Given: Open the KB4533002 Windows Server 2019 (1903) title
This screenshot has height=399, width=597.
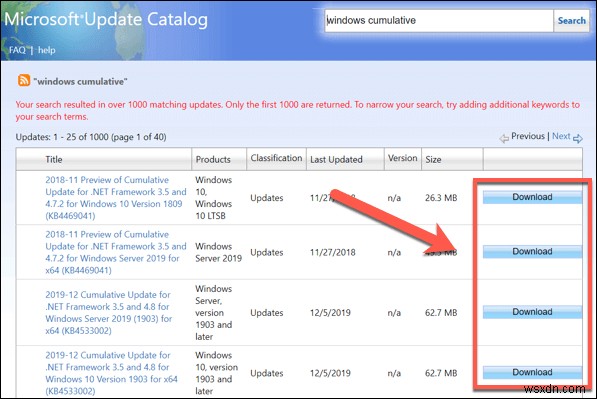Looking at the screenshot, I should (x=109, y=313).
